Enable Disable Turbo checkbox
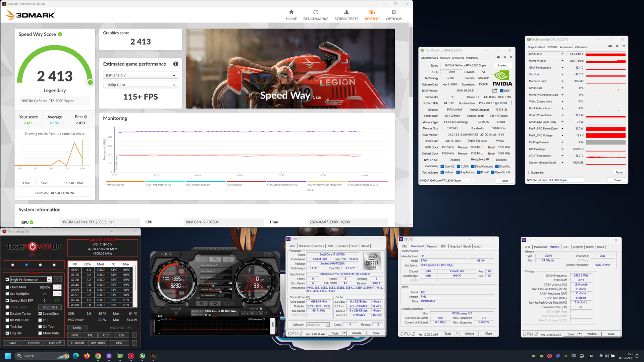The image size is (644, 362). (7, 313)
